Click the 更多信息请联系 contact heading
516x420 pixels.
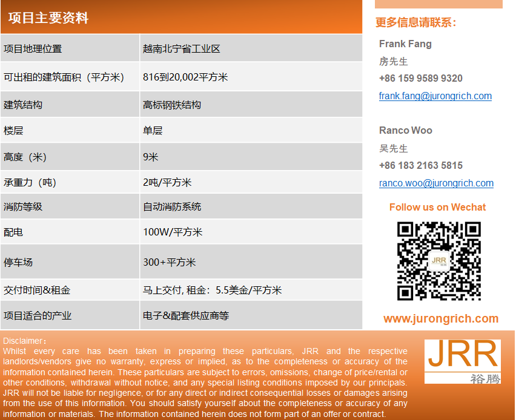(x=416, y=22)
